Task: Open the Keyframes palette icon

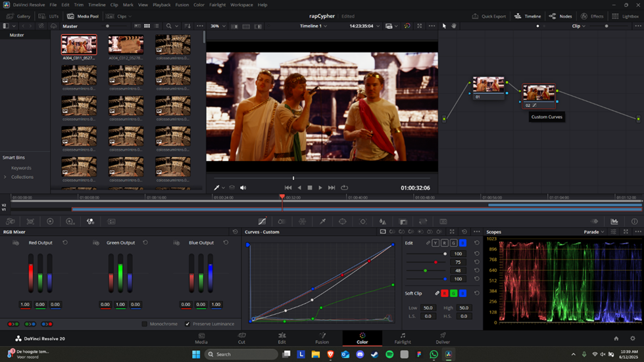Action: point(594,221)
